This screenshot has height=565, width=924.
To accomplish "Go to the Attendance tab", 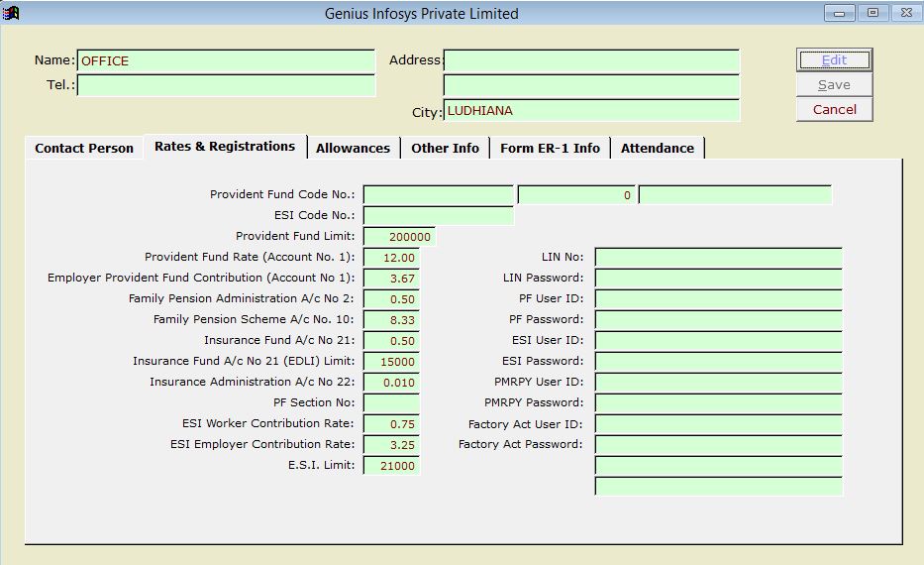I will (658, 148).
